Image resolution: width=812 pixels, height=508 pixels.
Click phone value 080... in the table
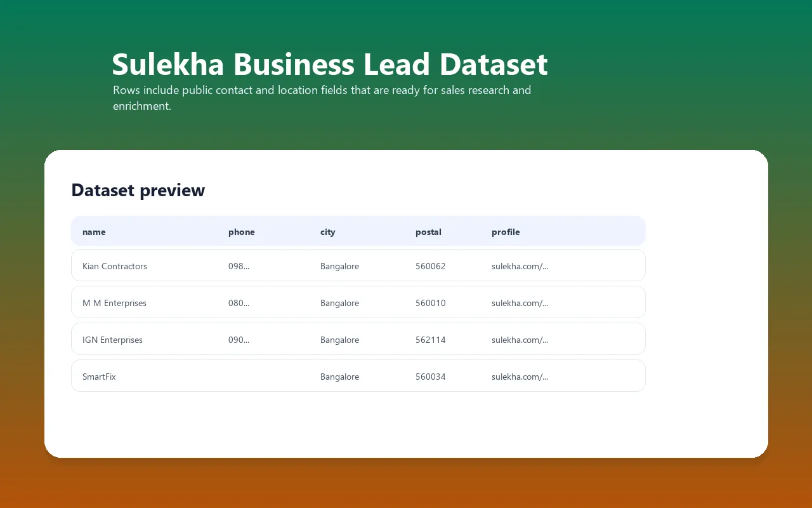tap(239, 303)
